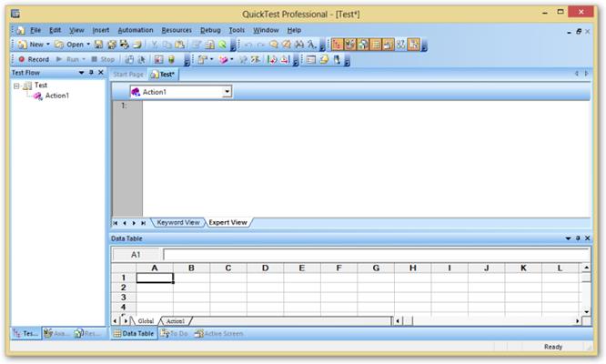Viewport: 606px width, 364px height.
Task: Toggle the Resources pane toolbar icon
Action: tap(363, 45)
